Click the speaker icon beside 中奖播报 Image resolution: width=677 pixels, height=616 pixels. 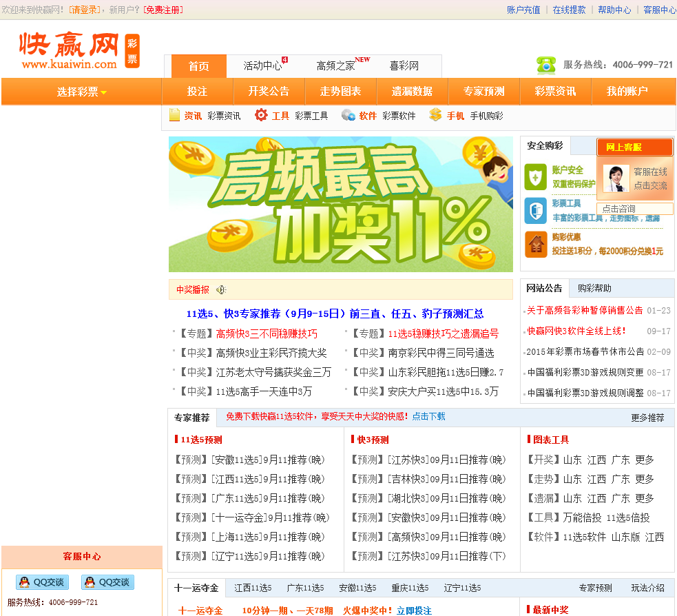(221, 290)
